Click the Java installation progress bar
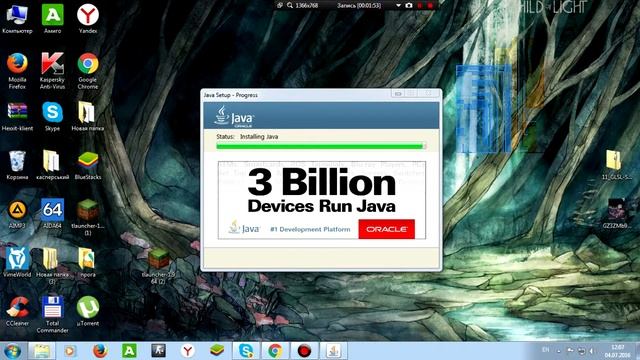This screenshot has height=360, width=640. pos(321,146)
